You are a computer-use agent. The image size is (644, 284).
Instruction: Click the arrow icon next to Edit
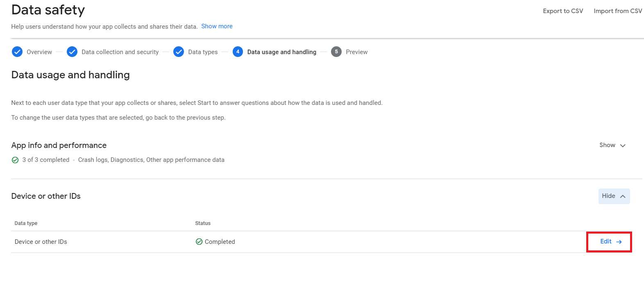click(x=619, y=242)
